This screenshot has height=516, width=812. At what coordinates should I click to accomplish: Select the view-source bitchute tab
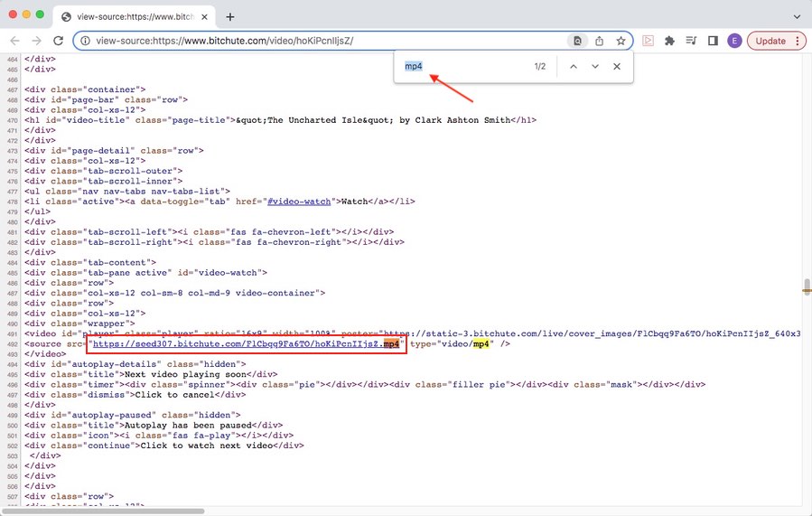(135, 16)
